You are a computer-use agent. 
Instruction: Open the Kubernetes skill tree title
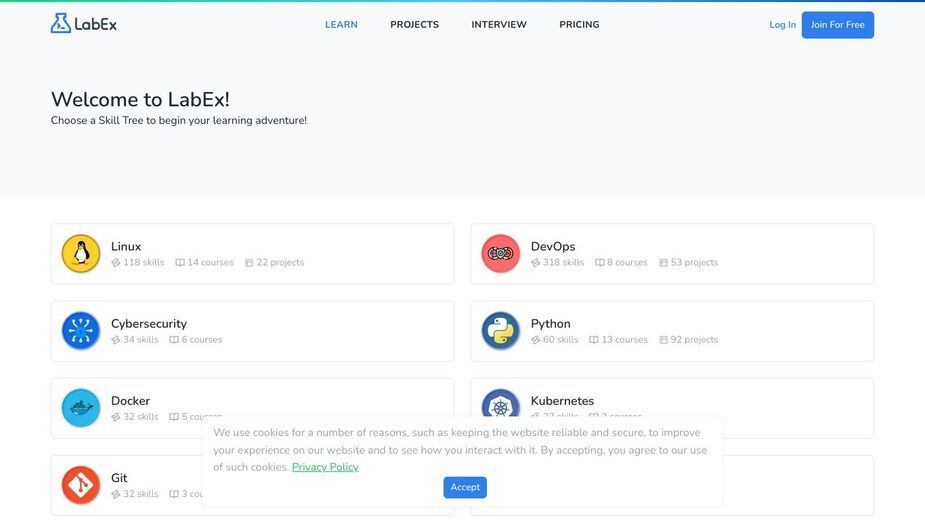pyautogui.click(x=562, y=401)
